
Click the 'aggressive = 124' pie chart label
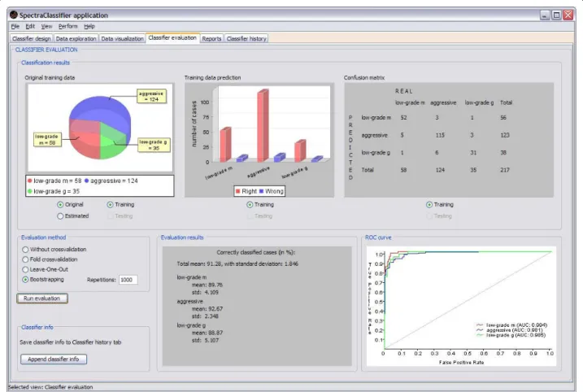pos(151,96)
